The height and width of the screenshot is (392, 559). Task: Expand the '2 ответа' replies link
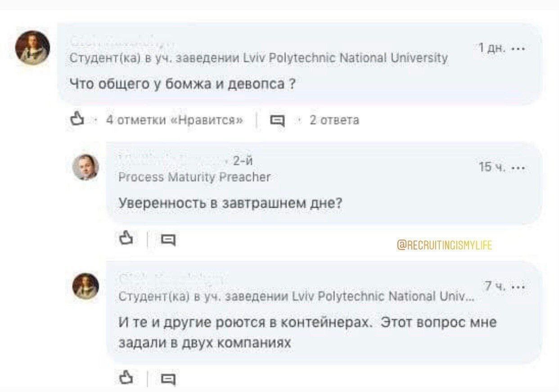click(x=334, y=120)
